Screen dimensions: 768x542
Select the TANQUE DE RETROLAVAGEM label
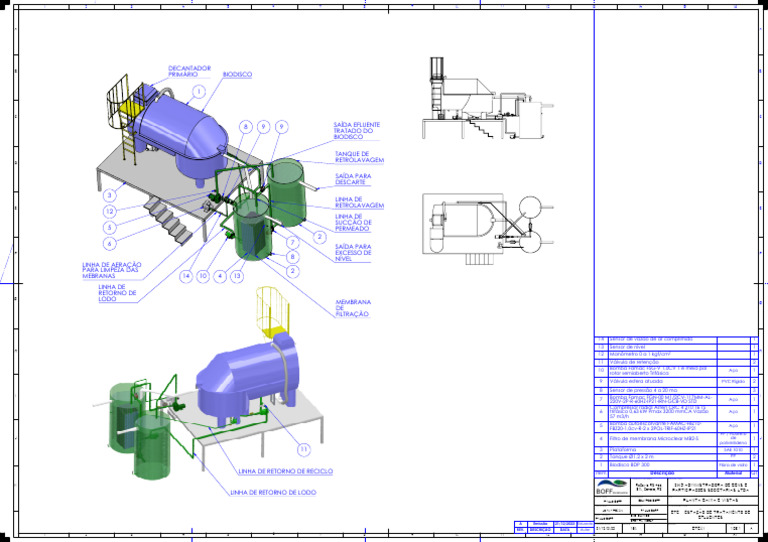tap(359, 157)
